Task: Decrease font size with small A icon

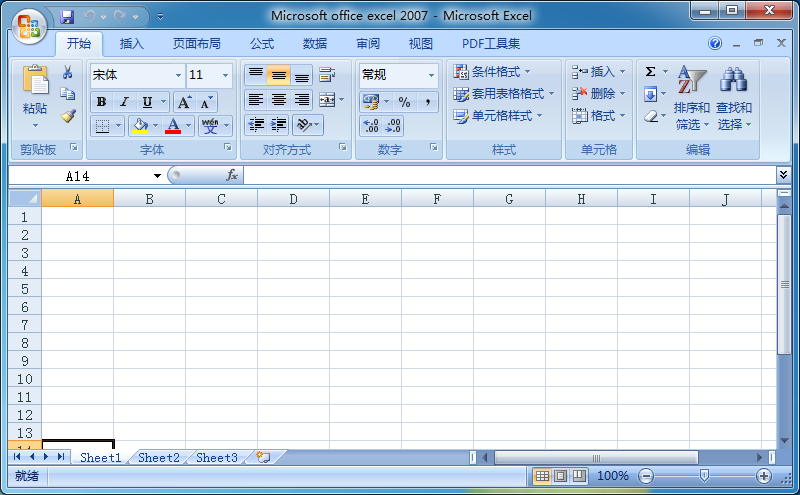Action: coord(206,102)
